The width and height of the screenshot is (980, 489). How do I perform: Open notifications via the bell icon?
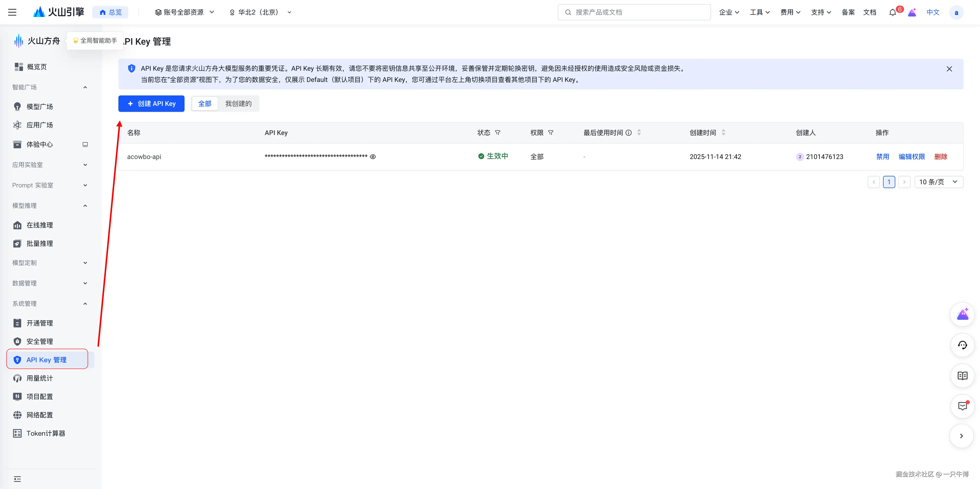892,12
